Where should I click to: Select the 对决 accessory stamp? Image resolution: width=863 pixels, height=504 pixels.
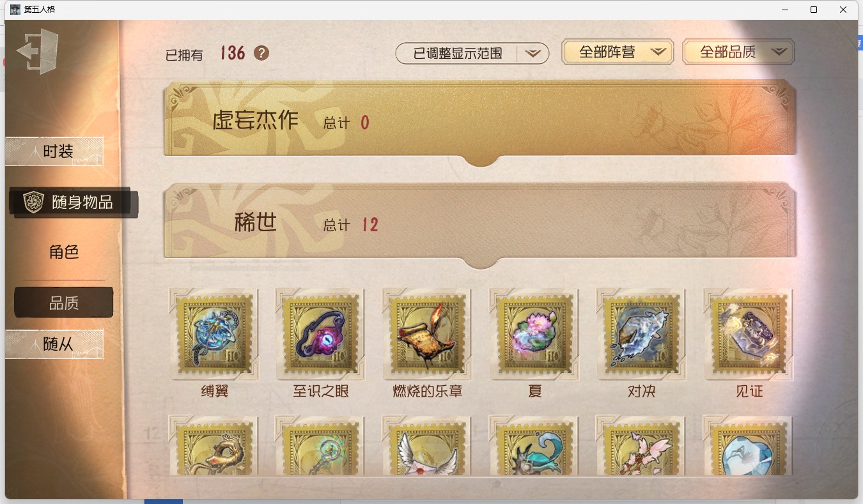pyautogui.click(x=641, y=334)
